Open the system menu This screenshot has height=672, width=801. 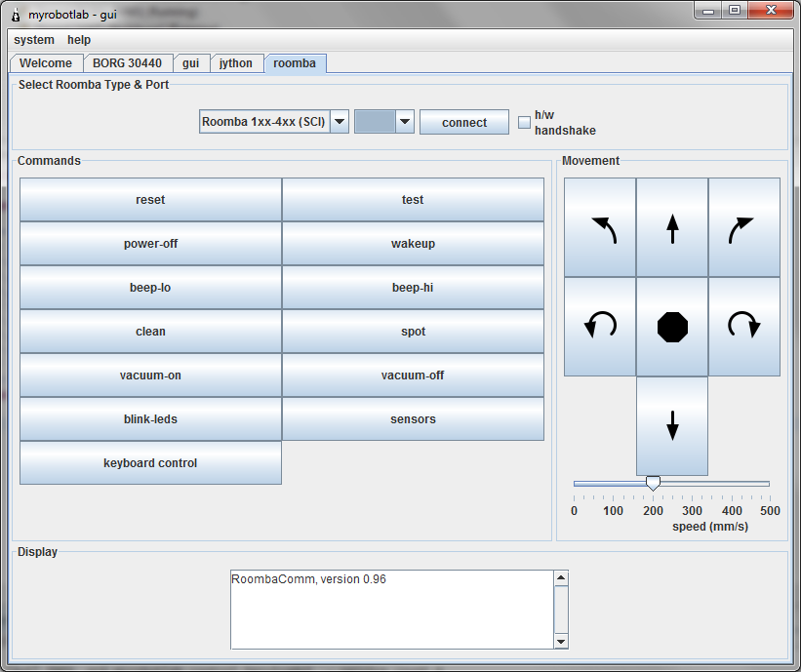34,40
